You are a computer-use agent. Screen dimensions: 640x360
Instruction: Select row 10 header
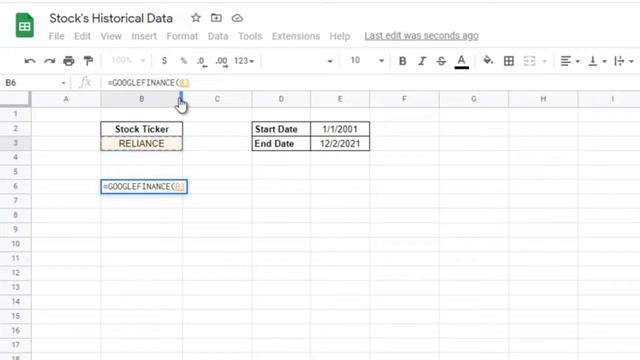(x=15, y=244)
